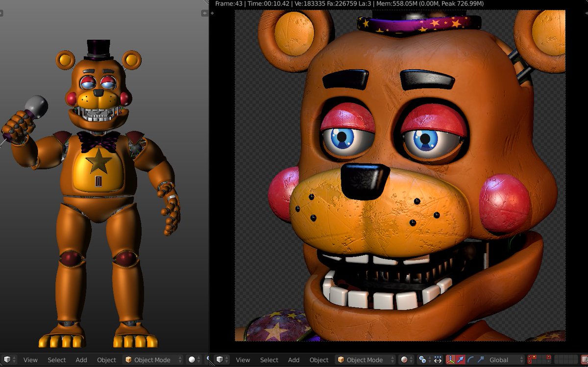Enable the translate manipulator arrow

coord(460,360)
